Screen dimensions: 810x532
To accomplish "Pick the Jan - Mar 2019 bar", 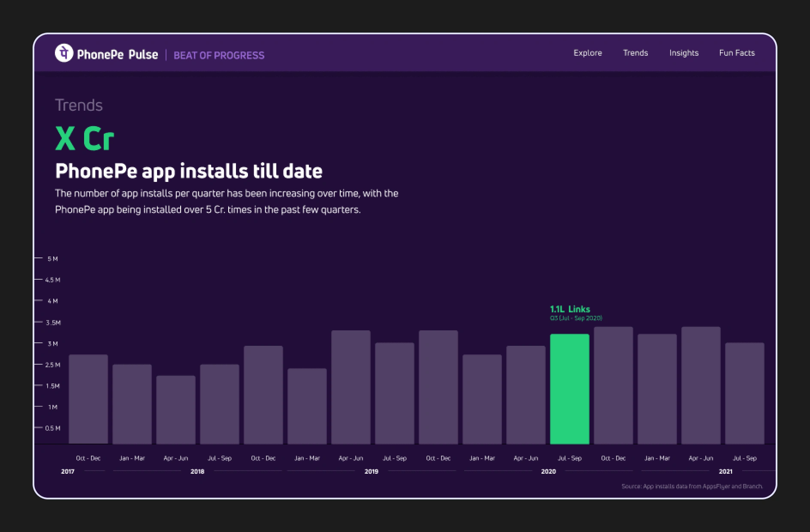I will point(307,406).
